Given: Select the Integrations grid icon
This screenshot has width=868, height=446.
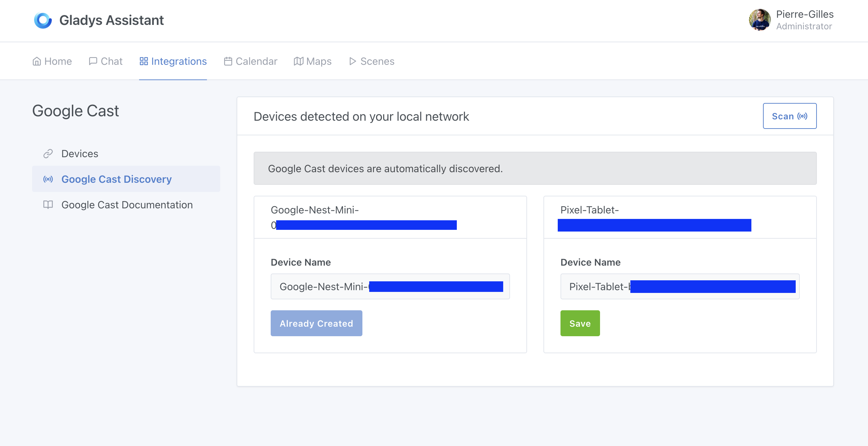Looking at the screenshot, I should pos(144,61).
